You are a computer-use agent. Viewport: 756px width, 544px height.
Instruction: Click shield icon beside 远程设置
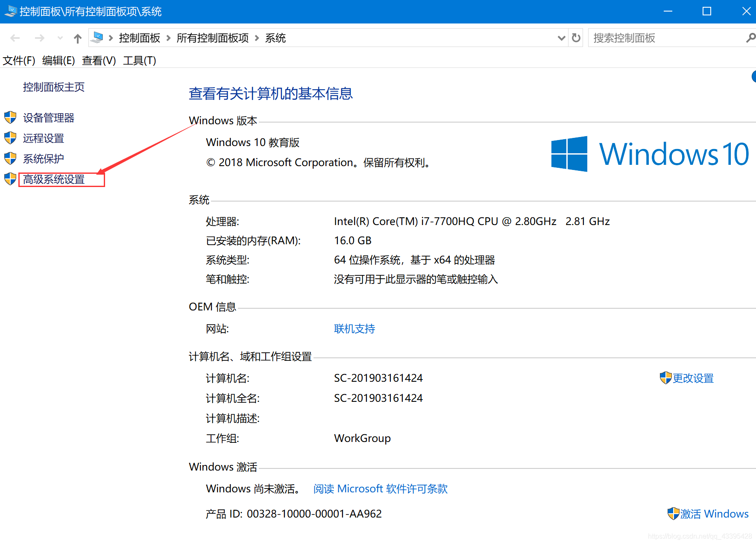click(x=10, y=138)
